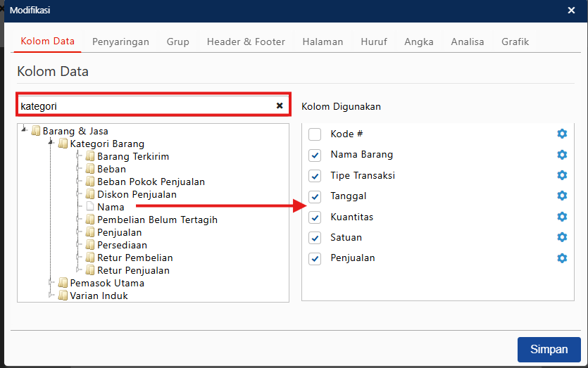The width and height of the screenshot is (588, 368).
Task: Uncheck the Kuantitas checkbox
Action: coord(315,217)
